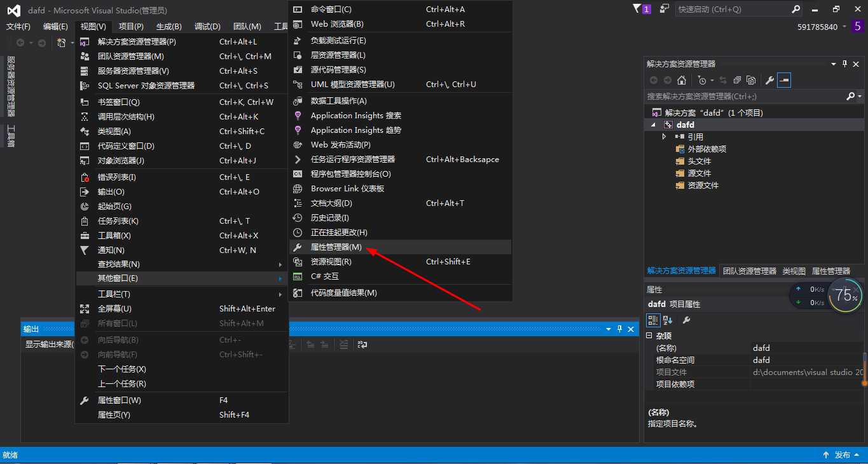Open the 文件(F) menu
Image resolution: width=868 pixels, height=464 pixels.
point(18,26)
